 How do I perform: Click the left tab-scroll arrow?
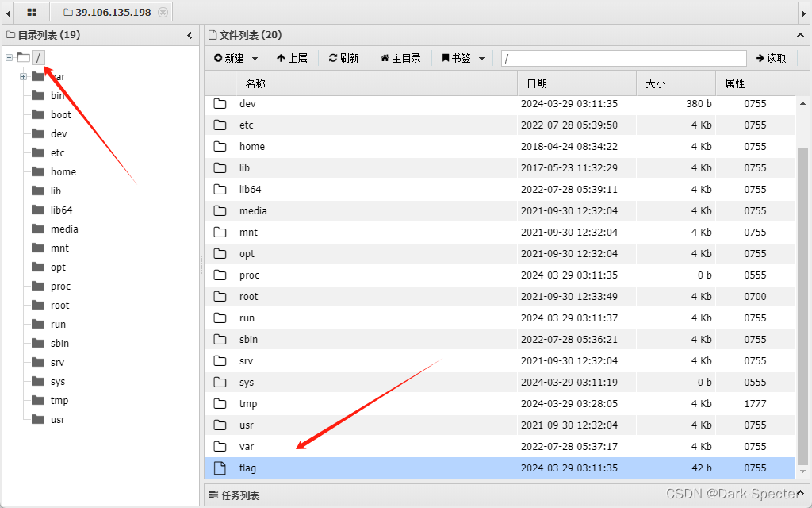8,13
